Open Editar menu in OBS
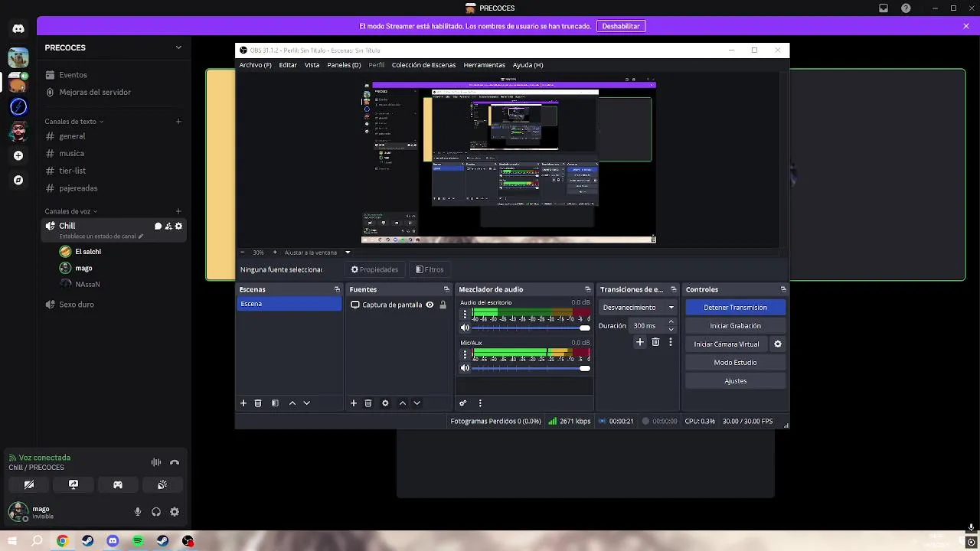This screenshot has width=980, height=551. pos(288,65)
